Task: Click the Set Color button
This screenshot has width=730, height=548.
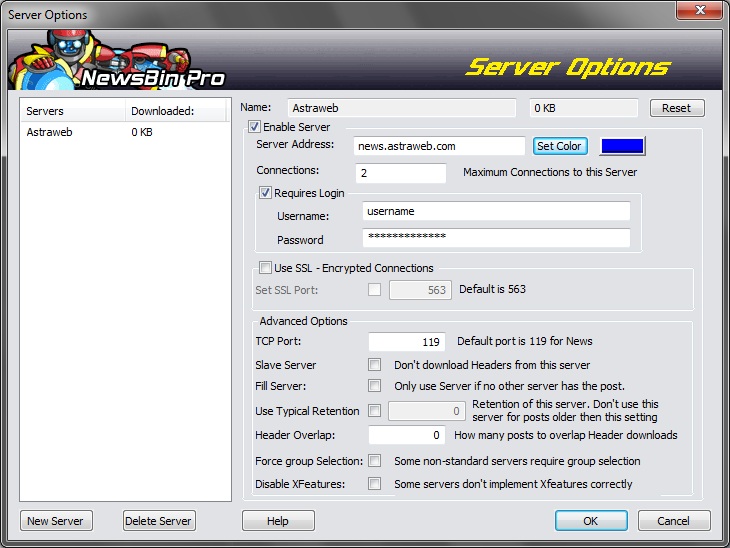Action: tap(560, 146)
